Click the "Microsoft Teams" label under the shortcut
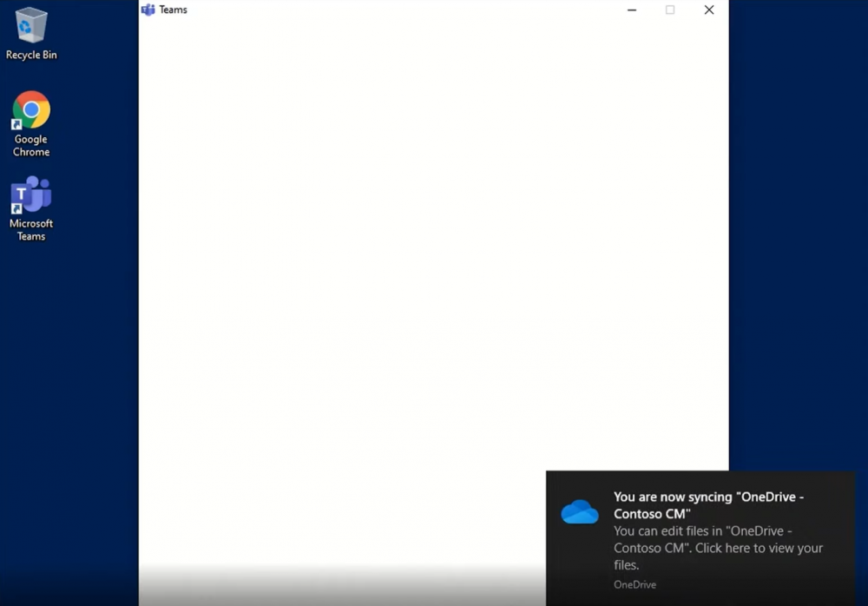This screenshot has width=868, height=606. [x=31, y=229]
